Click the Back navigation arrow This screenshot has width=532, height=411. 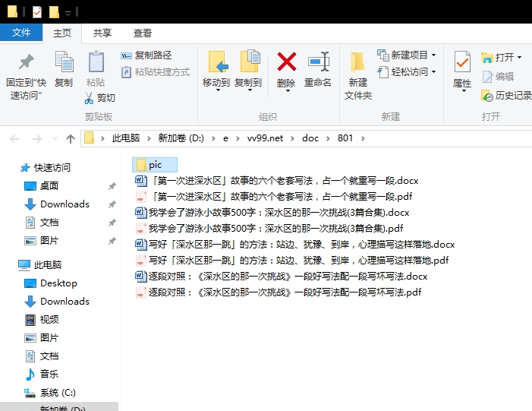coord(14,138)
